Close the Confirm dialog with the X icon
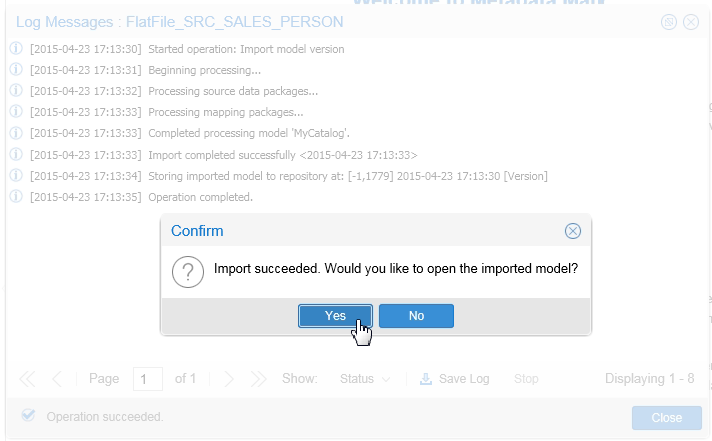The width and height of the screenshot is (712, 441). click(573, 231)
